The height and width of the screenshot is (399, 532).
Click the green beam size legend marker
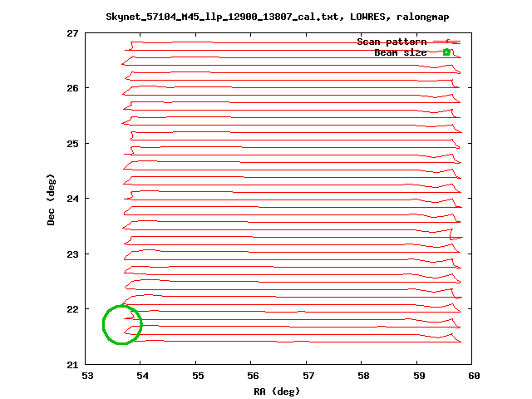click(x=446, y=52)
